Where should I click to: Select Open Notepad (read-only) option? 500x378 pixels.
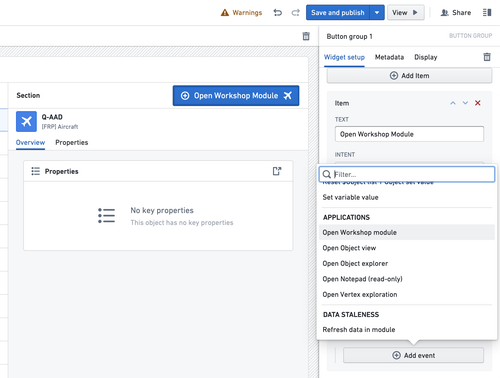pos(407,279)
